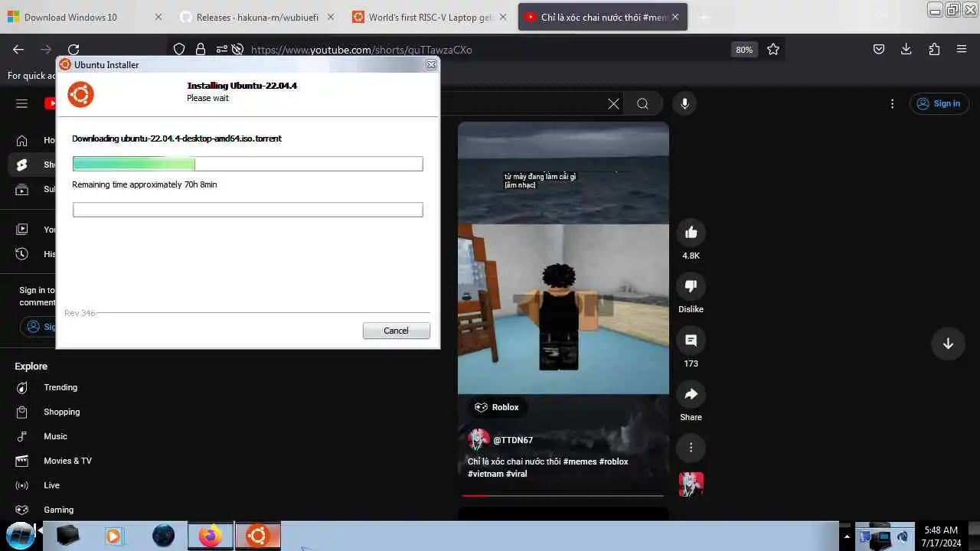980x551 pixels.
Task: Reload the current page
Action: click(x=73, y=49)
